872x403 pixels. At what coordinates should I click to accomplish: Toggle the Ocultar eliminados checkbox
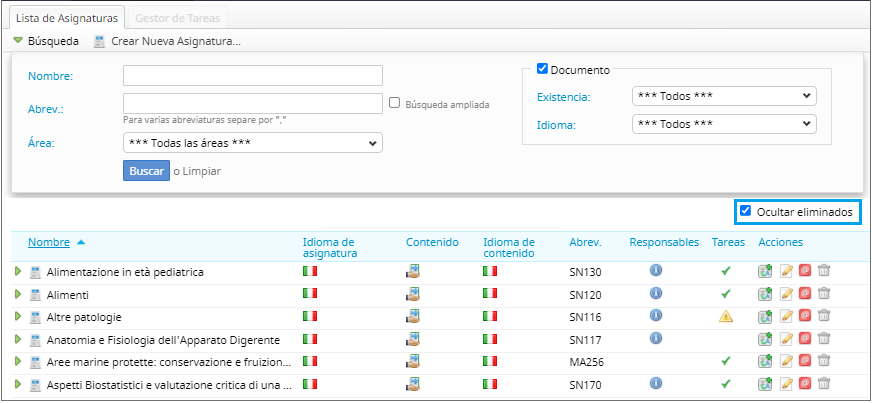pyautogui.click(x=746, y=211)
